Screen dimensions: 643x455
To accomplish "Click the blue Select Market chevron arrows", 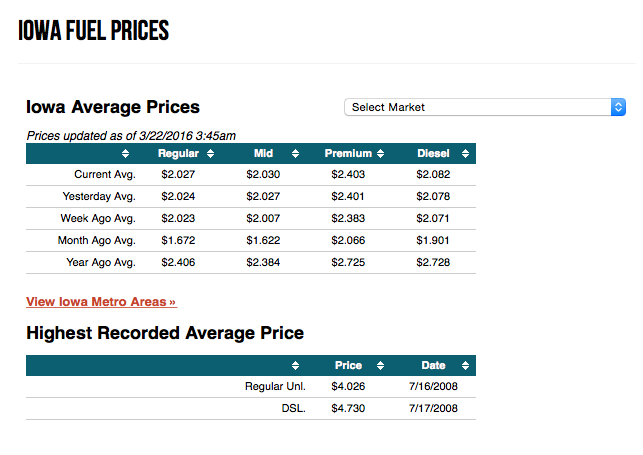I will coord(618,107).
